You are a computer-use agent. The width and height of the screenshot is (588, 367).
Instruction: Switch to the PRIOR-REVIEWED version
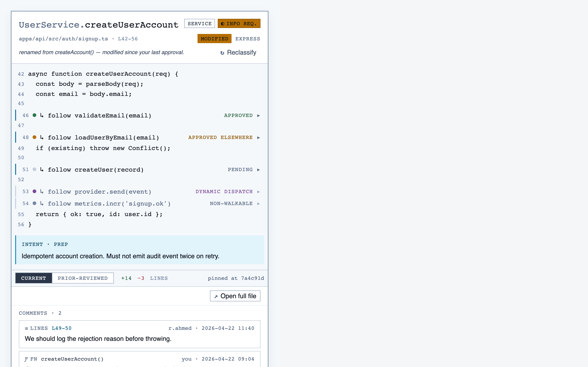[83, 278]
